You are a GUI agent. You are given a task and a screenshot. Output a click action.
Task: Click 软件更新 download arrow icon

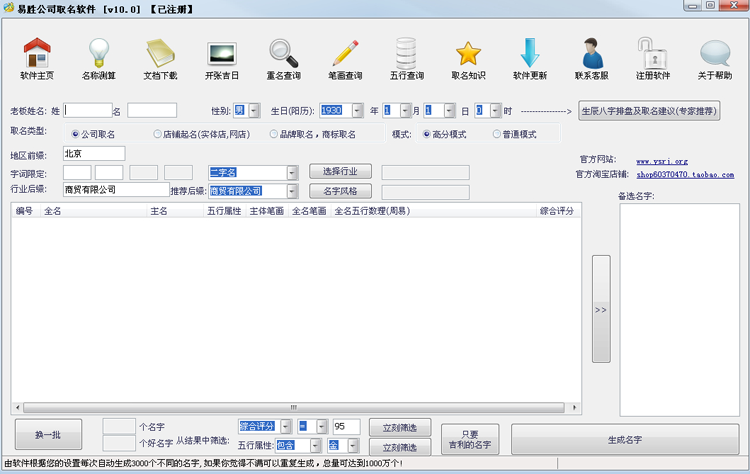tap(530, 59)
